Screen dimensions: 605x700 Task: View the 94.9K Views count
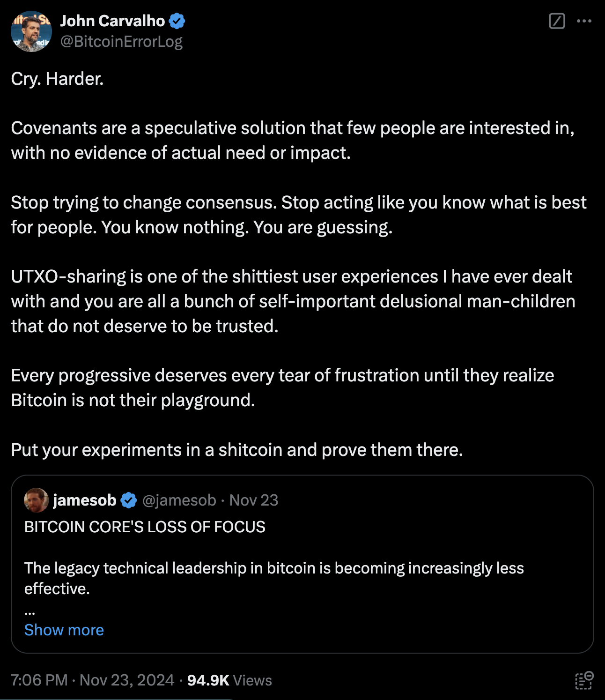point(229,680)
